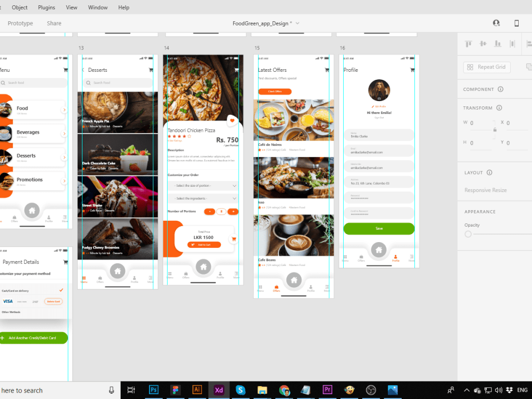Click the Fudgy Chewy Brownies image card
532x399 pixels.
click(118, 239)
